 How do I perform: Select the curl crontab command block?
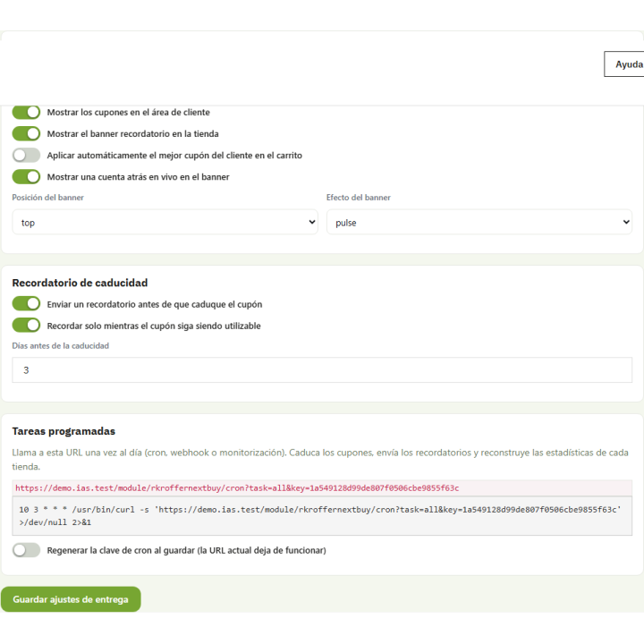pyautogui.click(x=322, y=516)
